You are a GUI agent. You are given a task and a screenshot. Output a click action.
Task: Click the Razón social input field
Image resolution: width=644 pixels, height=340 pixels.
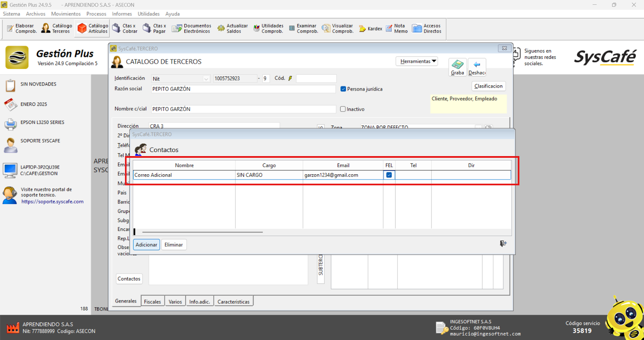(243, 89)
